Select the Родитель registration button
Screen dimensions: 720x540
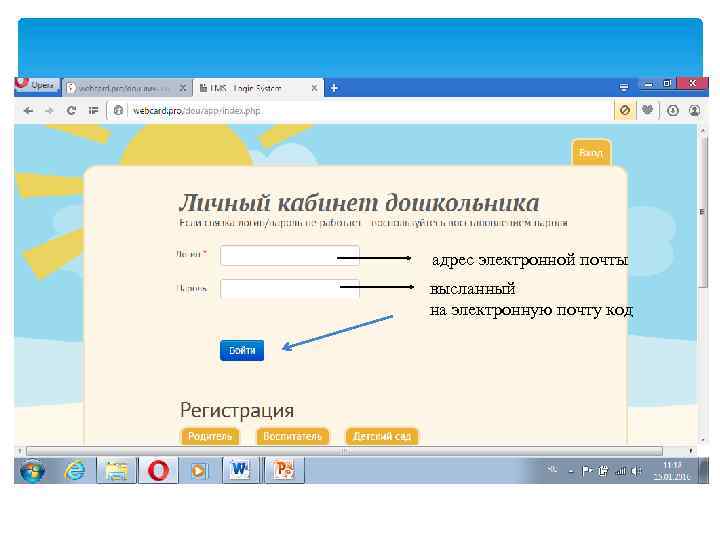tap(210, 436)
